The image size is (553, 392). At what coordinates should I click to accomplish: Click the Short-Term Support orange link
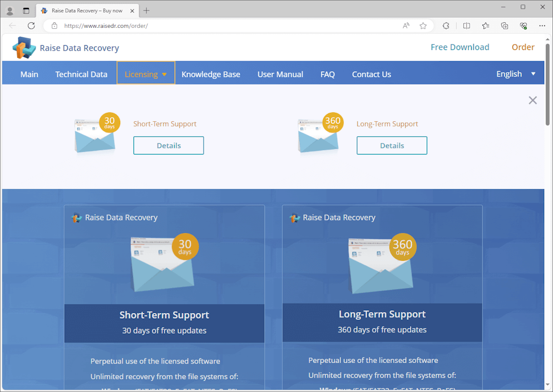[165, 124]
